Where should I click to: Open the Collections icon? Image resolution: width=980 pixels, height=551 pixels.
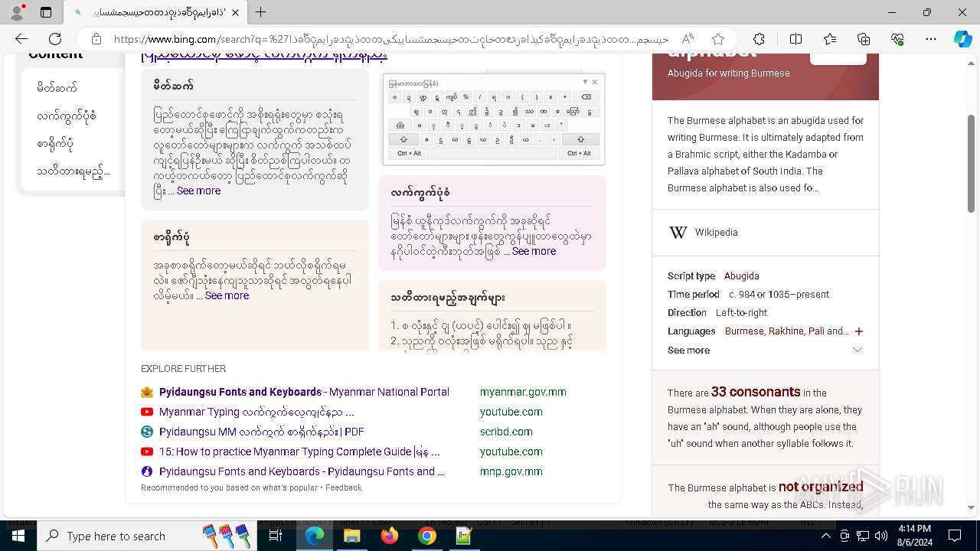click(864, 39)
